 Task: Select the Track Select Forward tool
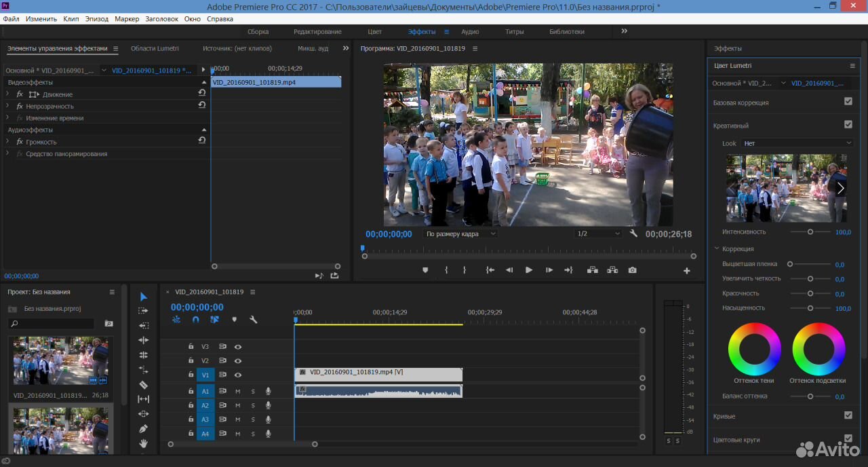coord(143,311)
